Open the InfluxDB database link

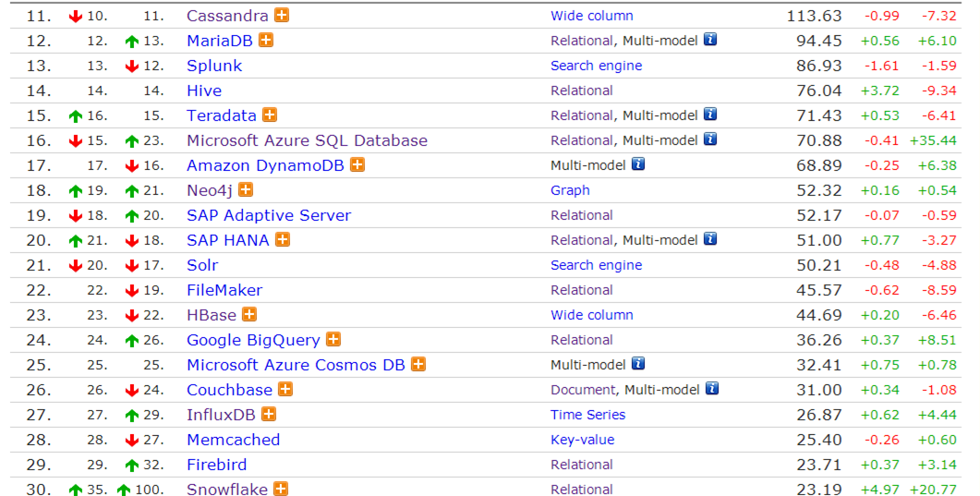pyautogui.click(x=221, y=415)
